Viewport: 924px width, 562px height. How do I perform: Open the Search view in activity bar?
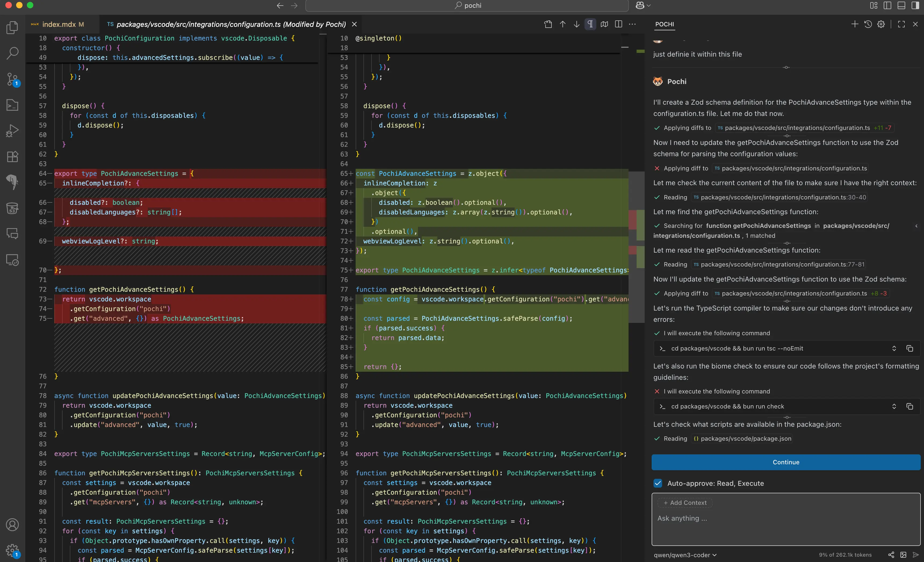pyautogui.click(x=12, y=53)
